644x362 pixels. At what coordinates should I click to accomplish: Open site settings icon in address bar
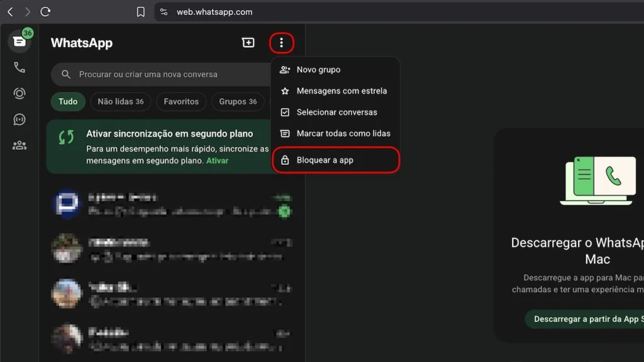[164, 12]
